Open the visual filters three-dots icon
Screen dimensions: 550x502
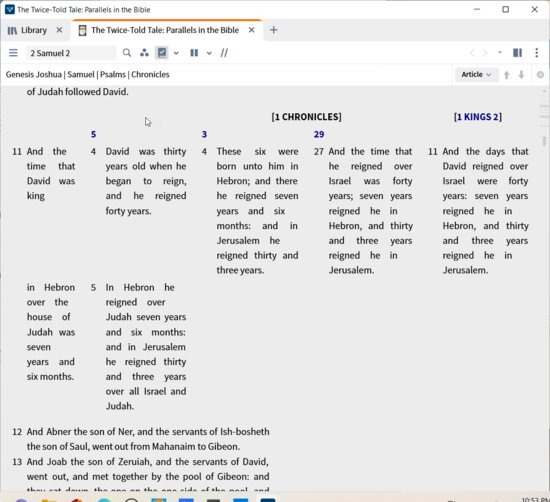pyautogui.click(x=144, y=53)
